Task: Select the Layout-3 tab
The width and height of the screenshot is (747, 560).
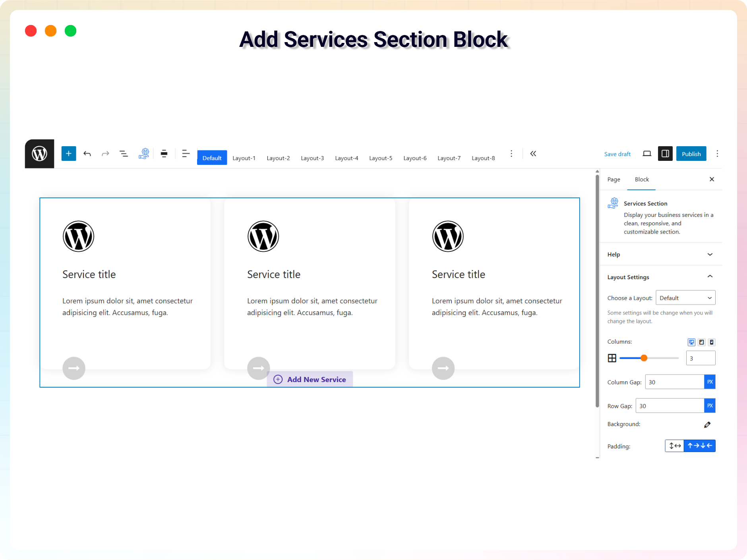Action: [x=312, y=158]
